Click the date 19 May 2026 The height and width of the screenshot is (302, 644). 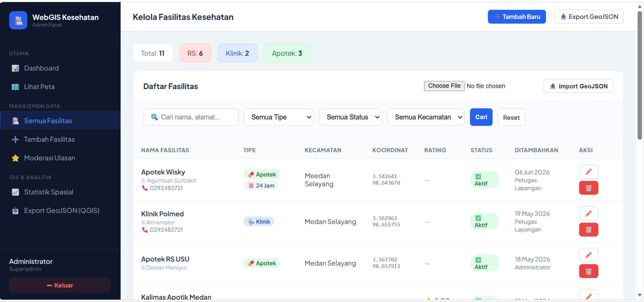532,214
